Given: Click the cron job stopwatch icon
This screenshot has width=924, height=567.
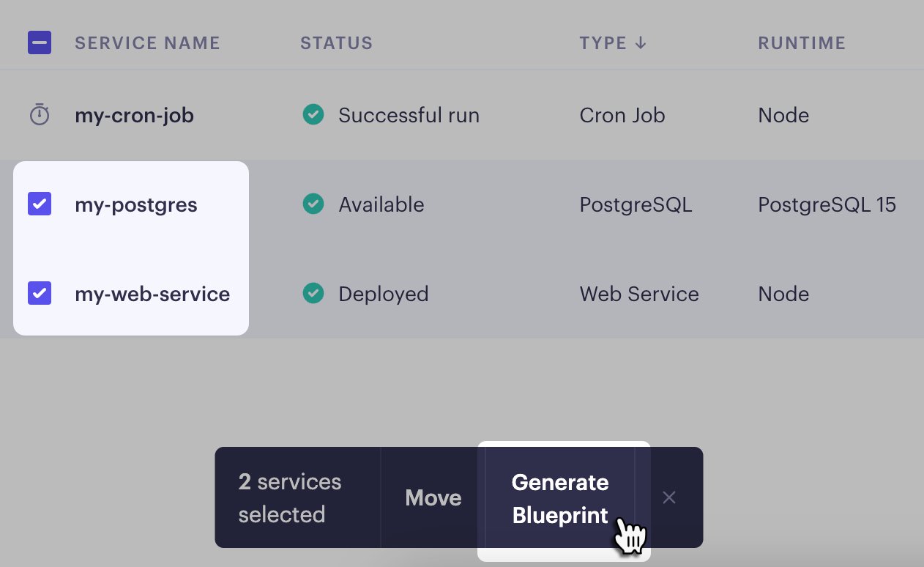Looking at the screenshot, I should [39, 115].
